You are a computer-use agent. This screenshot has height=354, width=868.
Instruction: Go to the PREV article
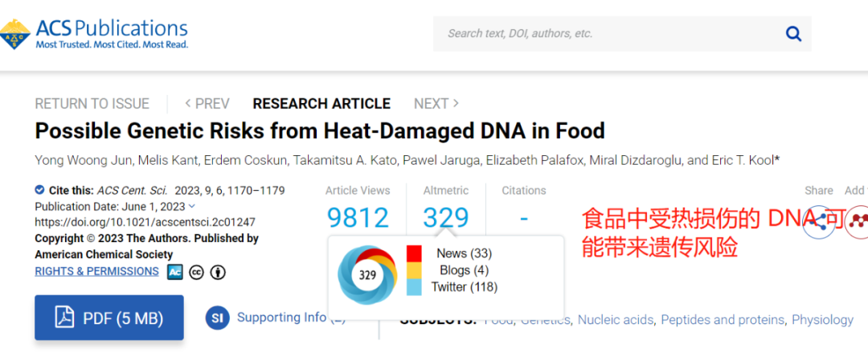207,104
